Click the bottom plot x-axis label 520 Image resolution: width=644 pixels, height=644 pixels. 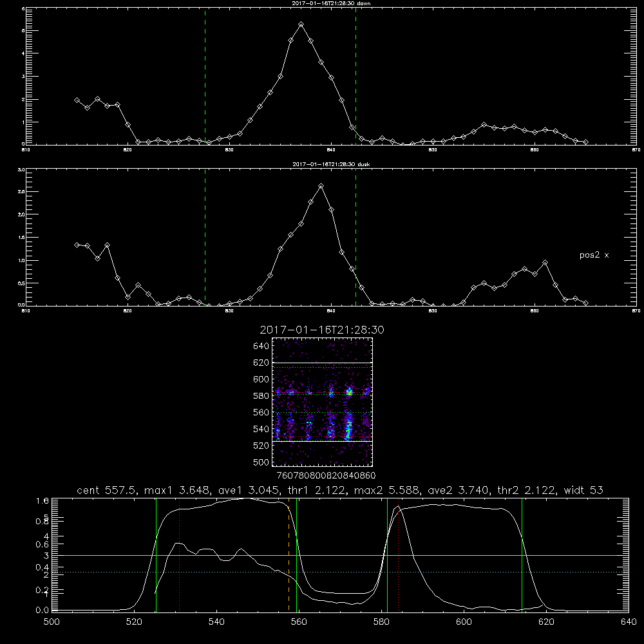tap(134, 622)
